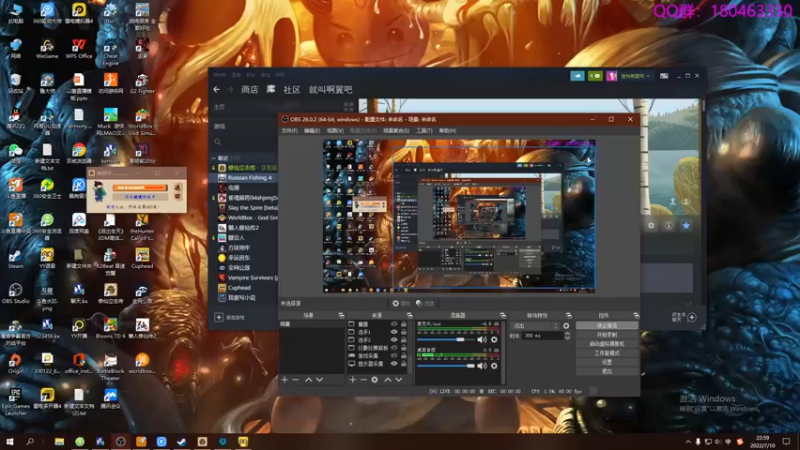
Task: Open OBS 设置 settings button
Action: (607, 362)
